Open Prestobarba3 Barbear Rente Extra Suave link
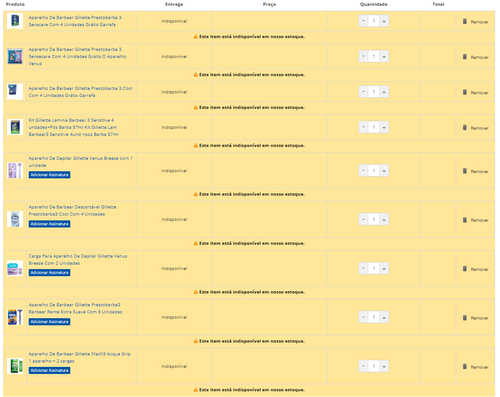This screenshot has height=397, width=500. coord(75,308)
